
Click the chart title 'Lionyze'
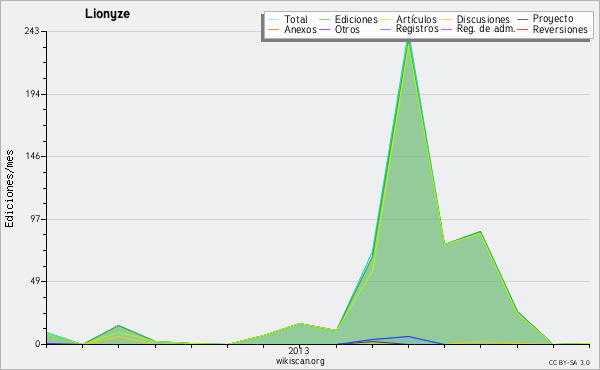click(x=108, y=14)
